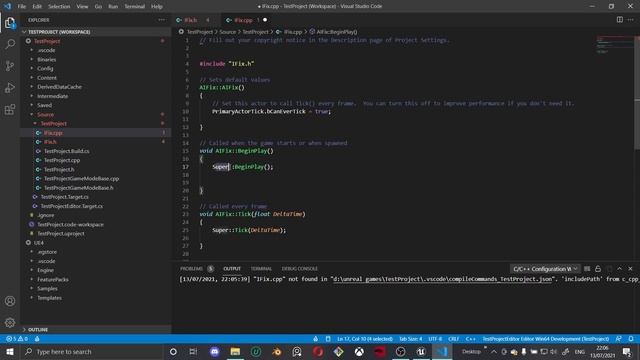Change C++ language mode in status bar
Screen dimensions: 640x360
471,339
